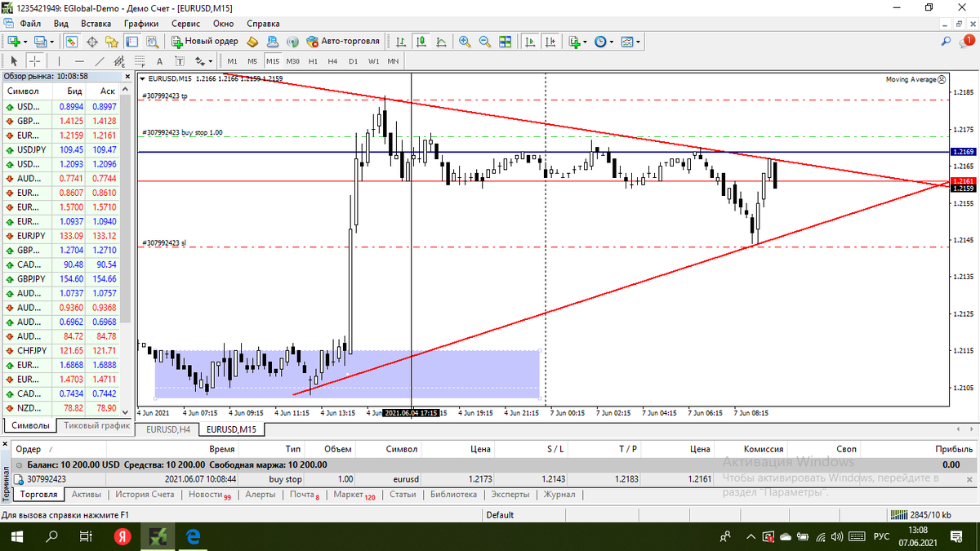Viewport: 980px width, 551px height.
Task: Open a new chart window
Action: pos(14,41)
